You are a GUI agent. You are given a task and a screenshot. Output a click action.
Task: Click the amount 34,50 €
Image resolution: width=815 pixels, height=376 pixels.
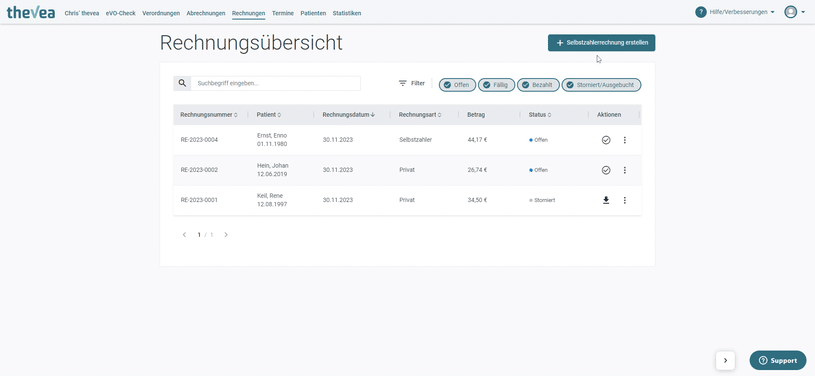477,200
